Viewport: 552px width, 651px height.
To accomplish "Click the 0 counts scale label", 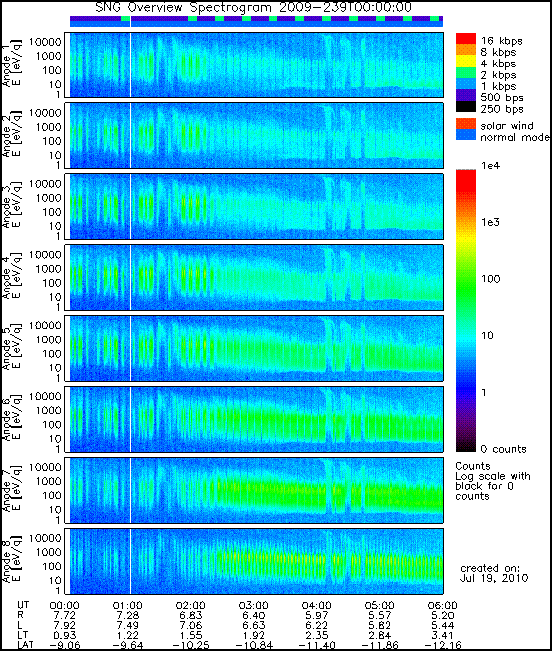I will click(503, 449).
